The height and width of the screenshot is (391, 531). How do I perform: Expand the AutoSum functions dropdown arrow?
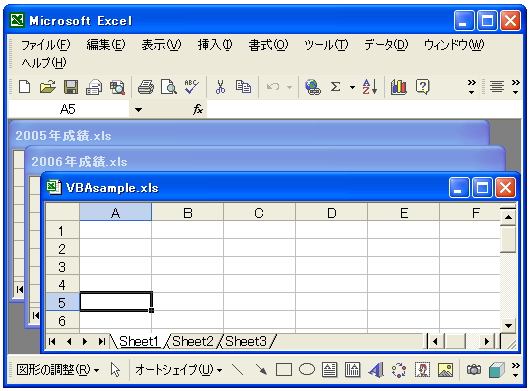pyautogui.click(x=352, y=87)
